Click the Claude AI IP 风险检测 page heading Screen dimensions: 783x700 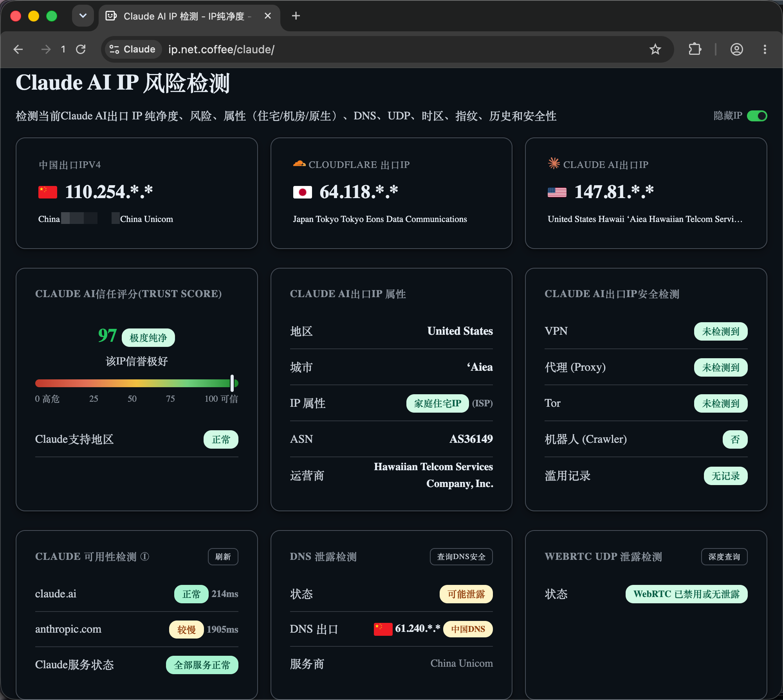click(x=123, y=83)
